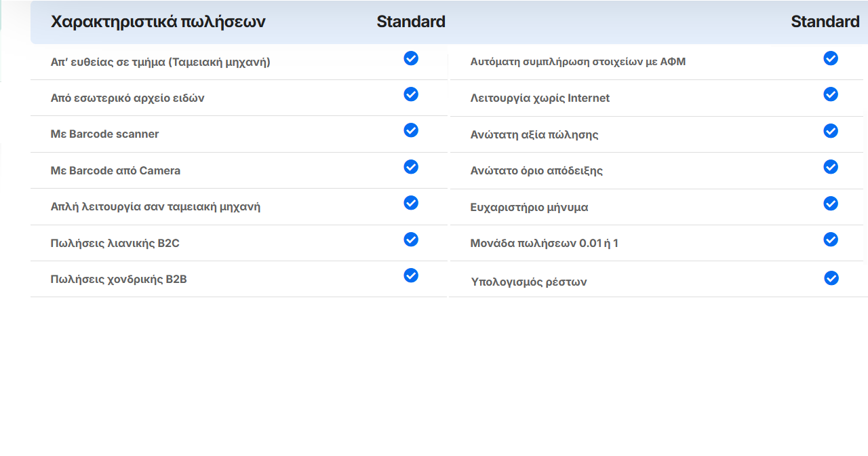
Task: Select the Χαρακτηριστικά πωλήσεων header title
Action: pyautogui.click(x=158, y=22)
